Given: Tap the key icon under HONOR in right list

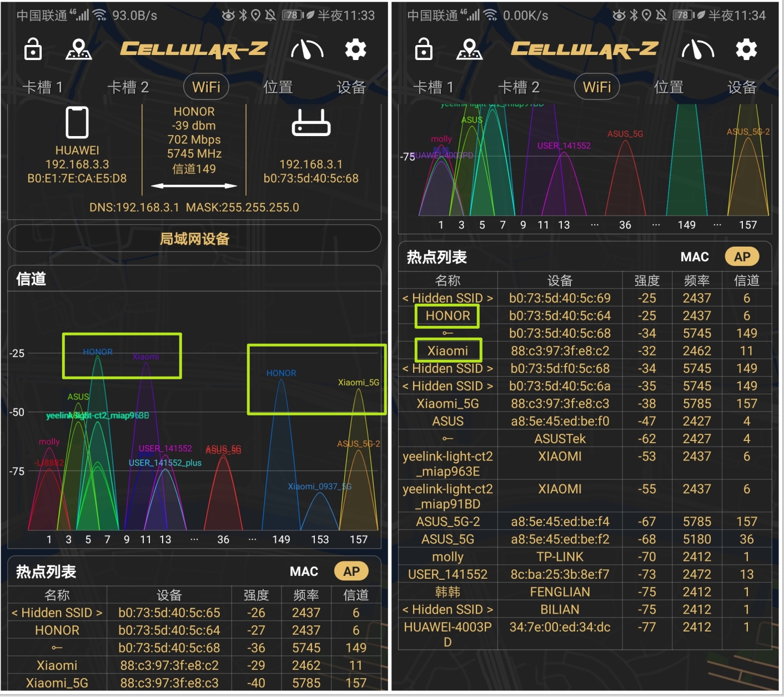Looking at the screenshot, I should pos(448,333).
